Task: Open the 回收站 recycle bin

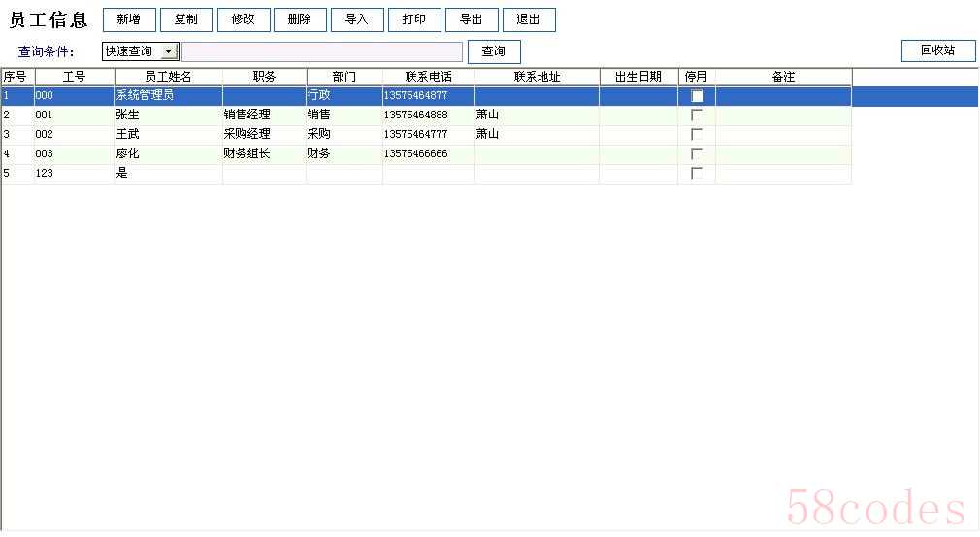Action: (937, 50)
